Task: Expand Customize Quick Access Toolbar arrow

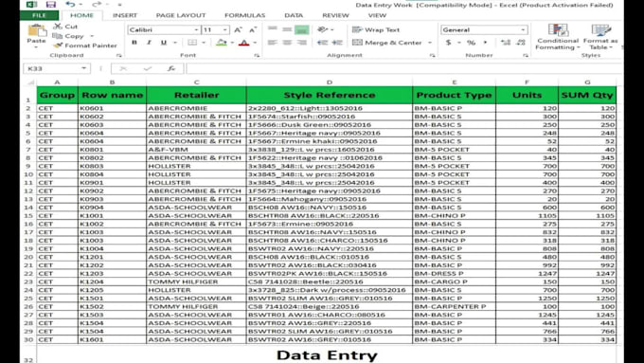Action: point(119,5)
